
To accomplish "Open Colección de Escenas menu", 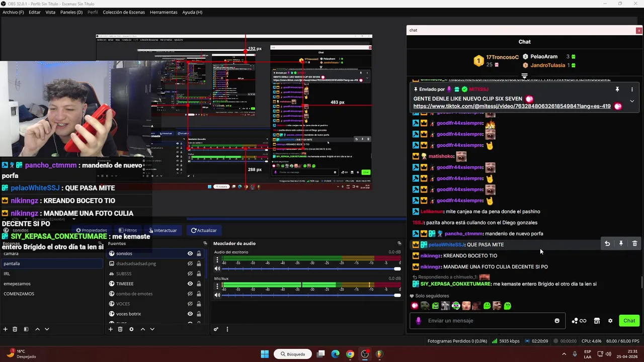I will (x=124, y=12).
